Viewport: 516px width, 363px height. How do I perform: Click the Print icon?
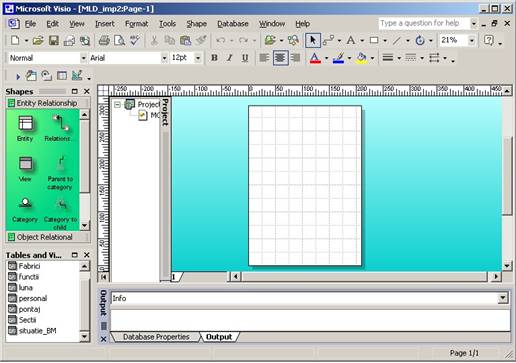(104, 40)
